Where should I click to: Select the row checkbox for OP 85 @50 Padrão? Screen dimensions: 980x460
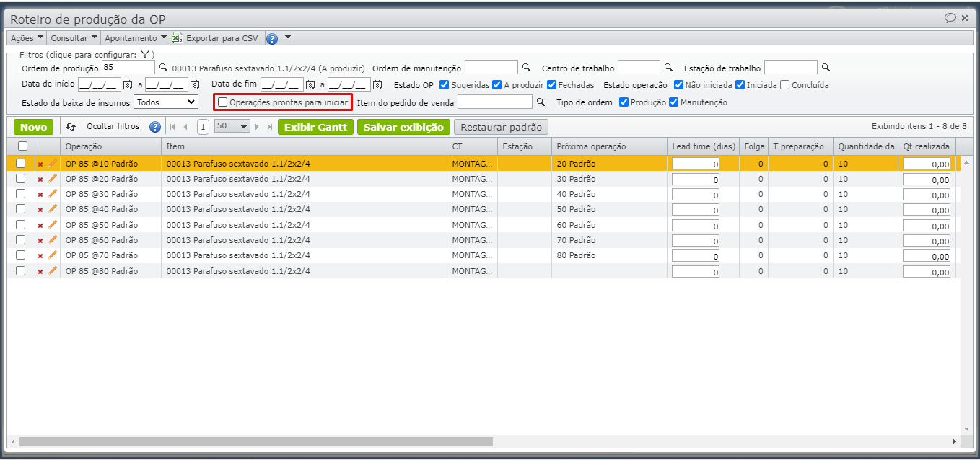coord(20,225)
